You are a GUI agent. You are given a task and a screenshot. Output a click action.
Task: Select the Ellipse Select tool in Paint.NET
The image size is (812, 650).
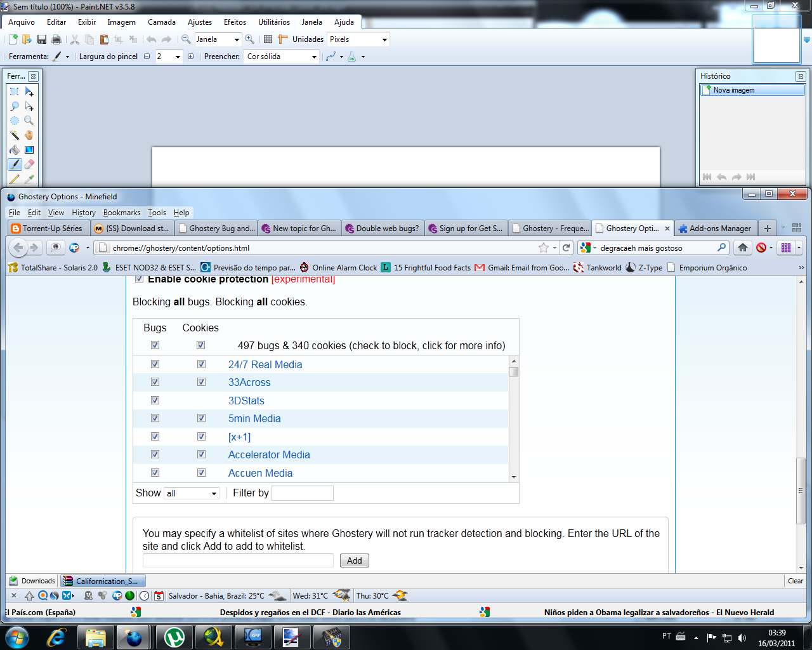pyautogui.click(x=15, y=121)
